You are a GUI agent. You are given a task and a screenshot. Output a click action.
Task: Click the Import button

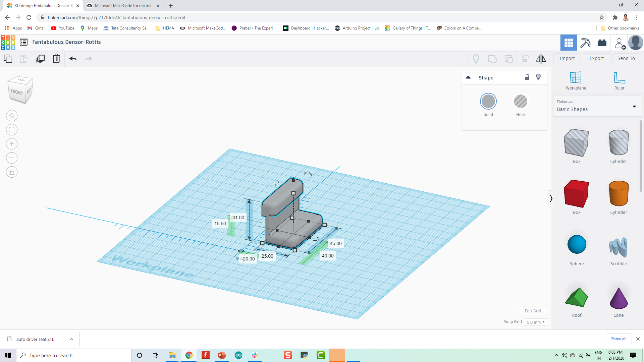click(567, 58)
